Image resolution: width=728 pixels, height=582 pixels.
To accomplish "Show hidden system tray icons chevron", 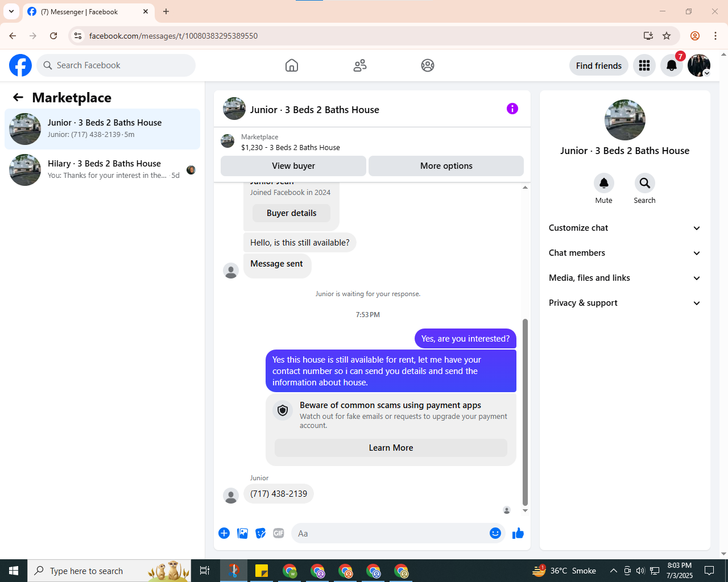I will (613, 571).
